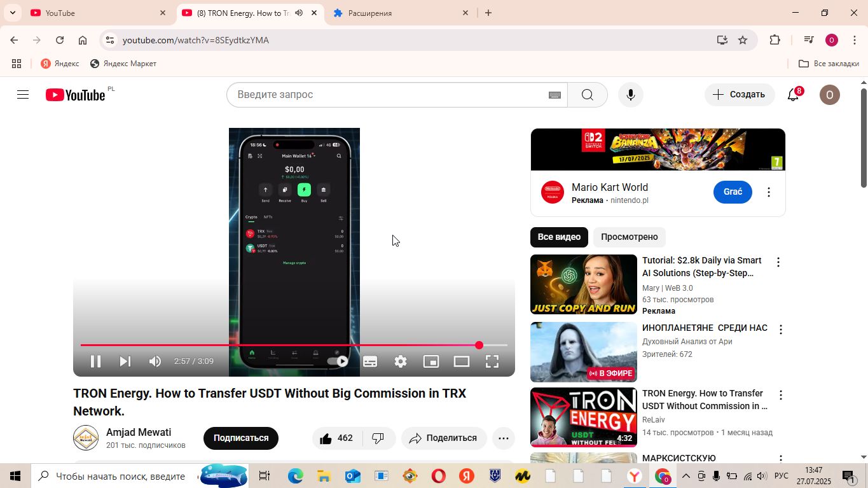Activate miniplayer mode
The image size is (868, 488).
tap(431, 361)
